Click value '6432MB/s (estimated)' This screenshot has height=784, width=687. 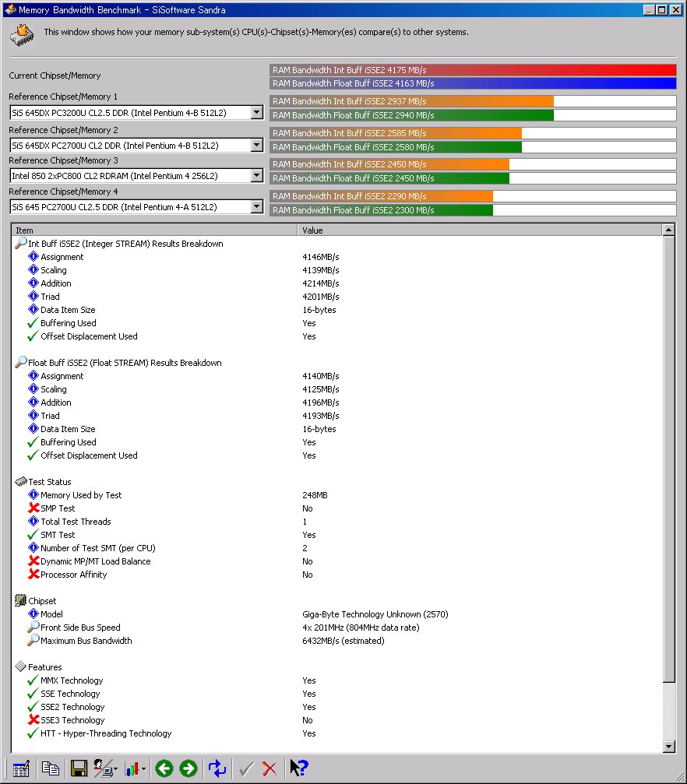pos(343,641)
